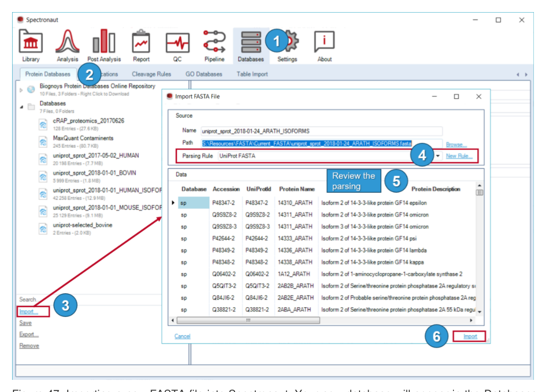This screenshot has height=392, width=546.
Task: Click the Protein Description column header
Action: coord(436,189)
